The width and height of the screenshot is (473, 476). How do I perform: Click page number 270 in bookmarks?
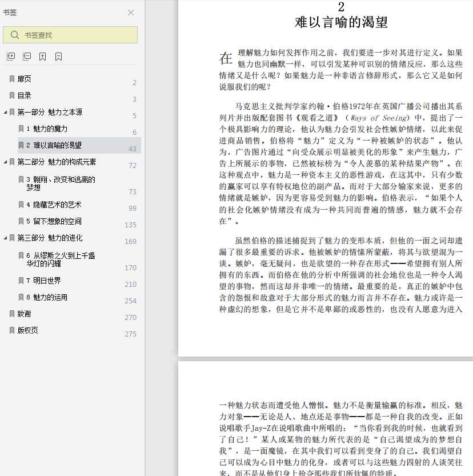pos(130,318)
